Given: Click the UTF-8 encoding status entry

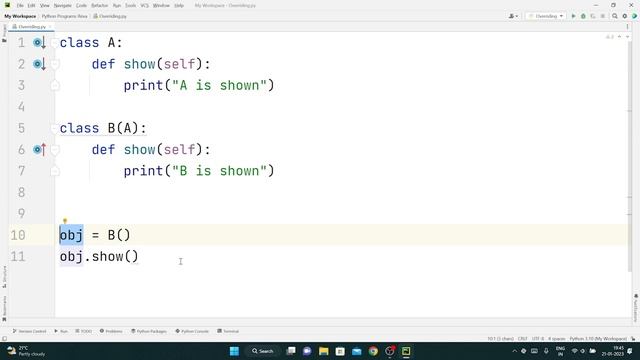Looking at the screenshot, I should coord(538,339).
